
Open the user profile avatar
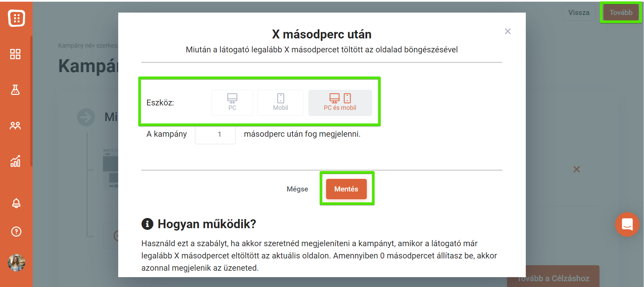point(16,263)
